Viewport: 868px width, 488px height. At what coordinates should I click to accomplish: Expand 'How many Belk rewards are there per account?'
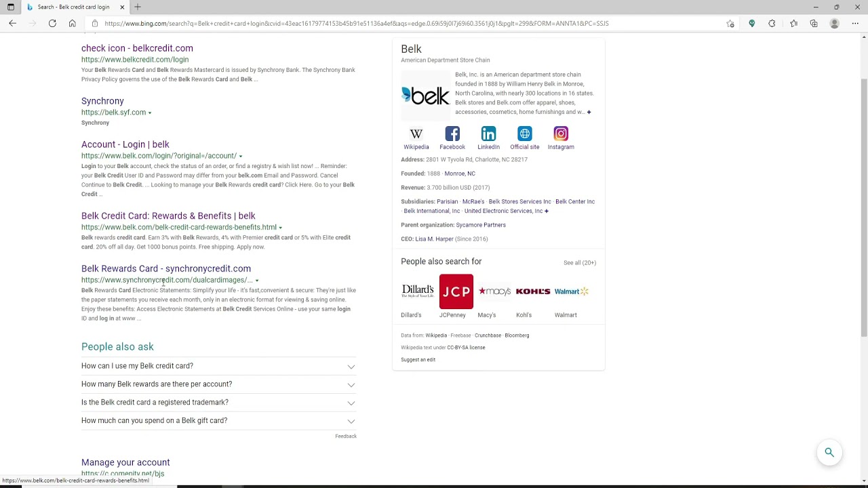click(218, 384)
